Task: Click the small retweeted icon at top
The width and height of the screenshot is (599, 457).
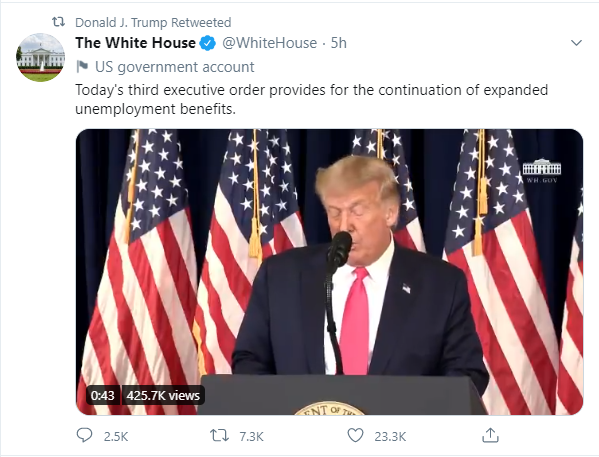Action: tap(58, 22)
